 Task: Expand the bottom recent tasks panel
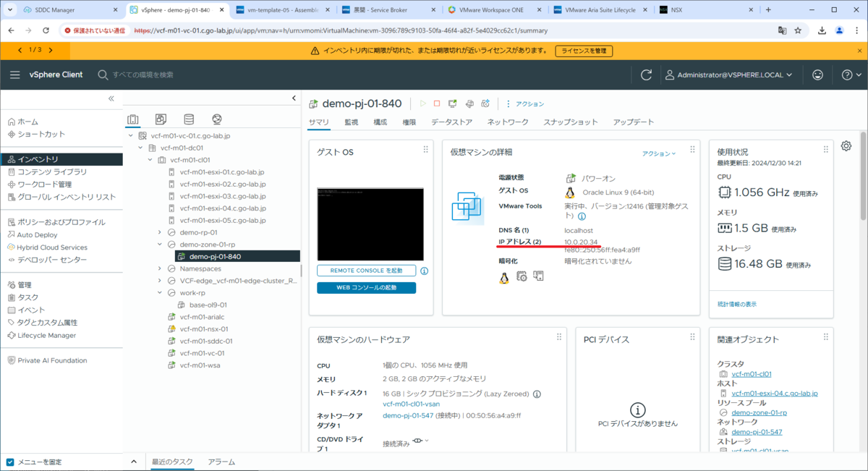click(x=133, y=462)
